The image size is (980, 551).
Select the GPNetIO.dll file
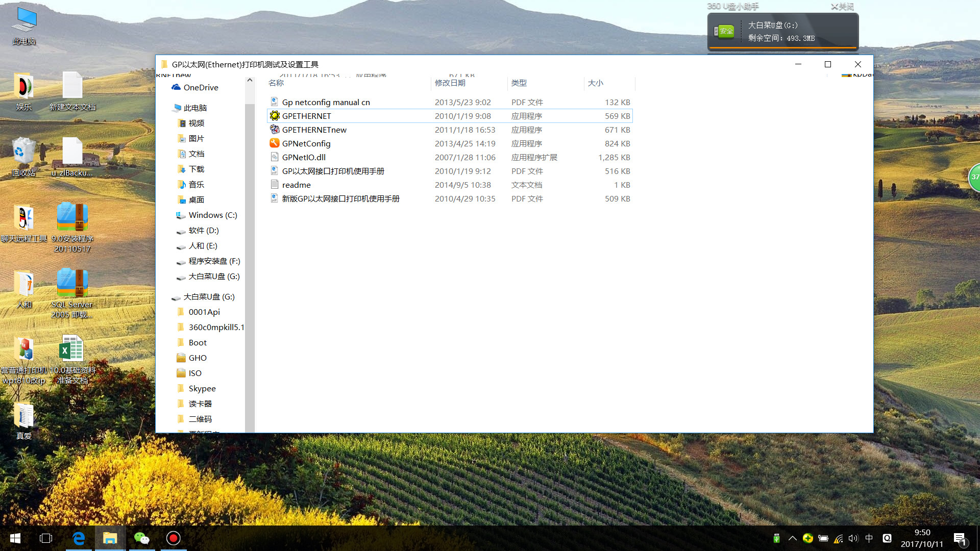click(x=304, y=157)
